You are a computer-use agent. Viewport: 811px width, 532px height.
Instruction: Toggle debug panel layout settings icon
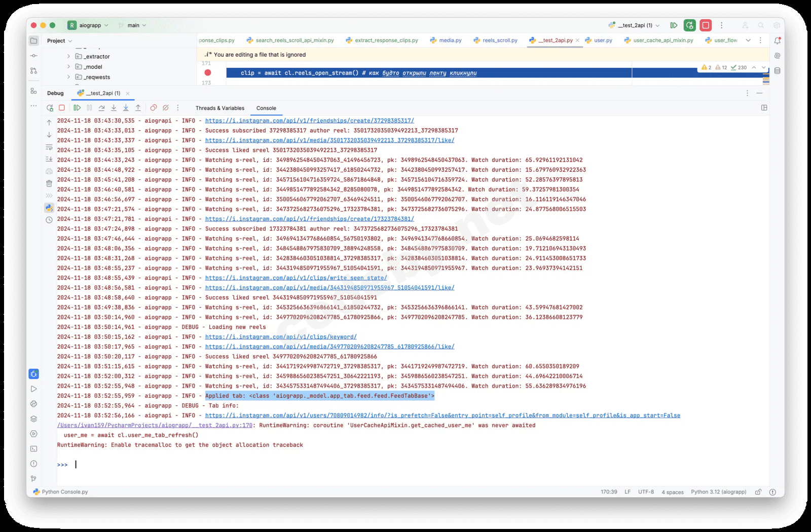tap(764, 108)
